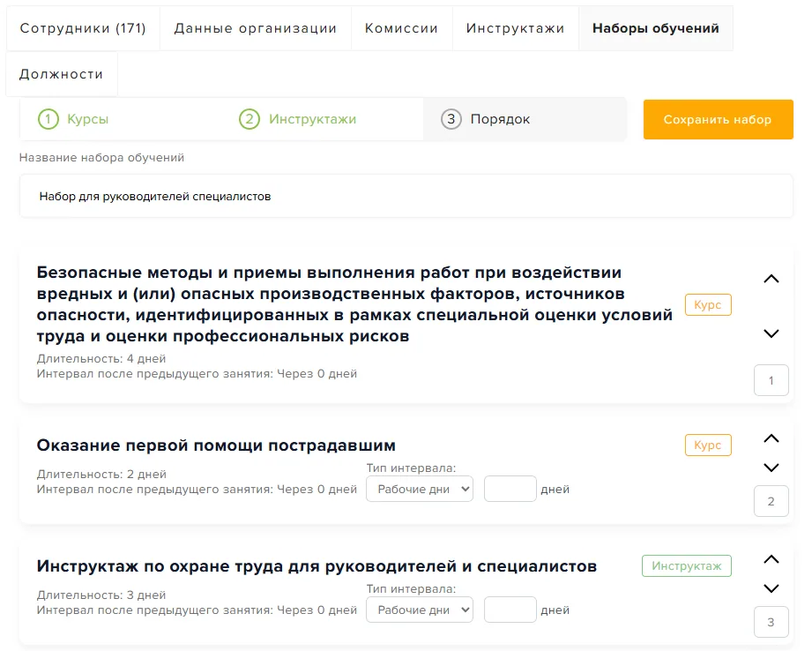Open interval type dropdown for Инструктаж по охране труда
The image size is (812, 651).
click(x=420, y=610)
